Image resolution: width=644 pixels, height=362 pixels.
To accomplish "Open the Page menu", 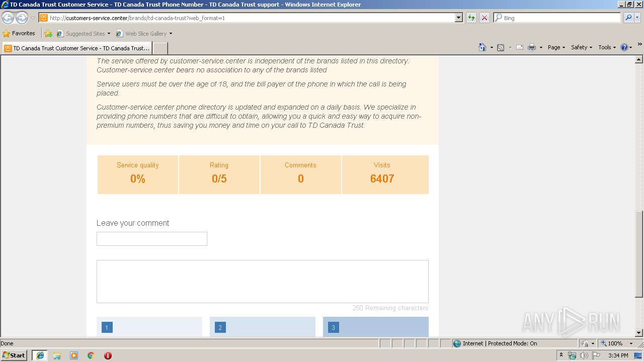I will 556,47.
